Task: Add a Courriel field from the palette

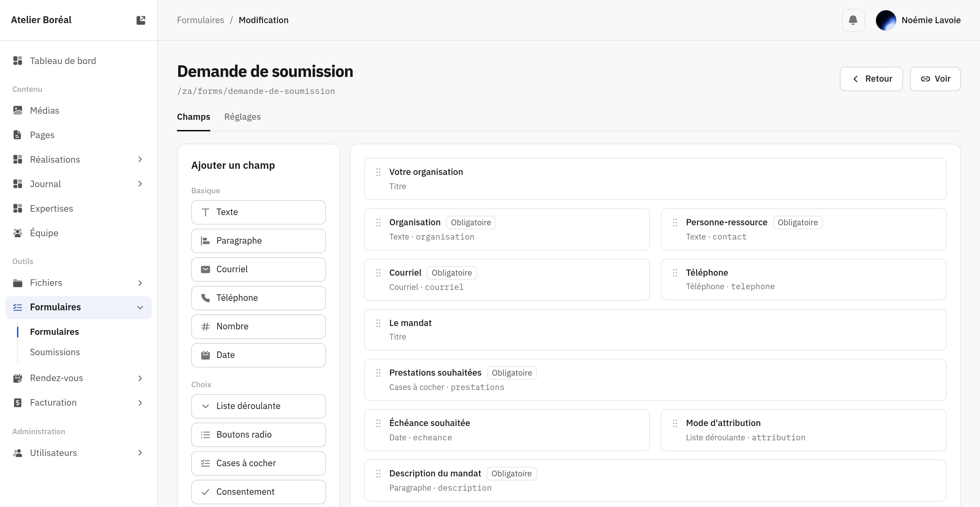Action: pyautogui.click(x=258, y=269)
